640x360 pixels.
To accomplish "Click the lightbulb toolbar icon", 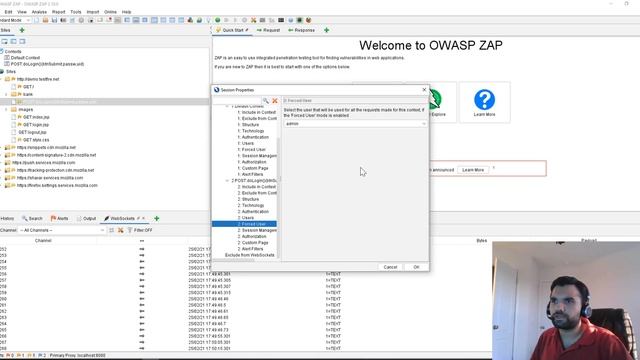I will [x=208, y=20].
